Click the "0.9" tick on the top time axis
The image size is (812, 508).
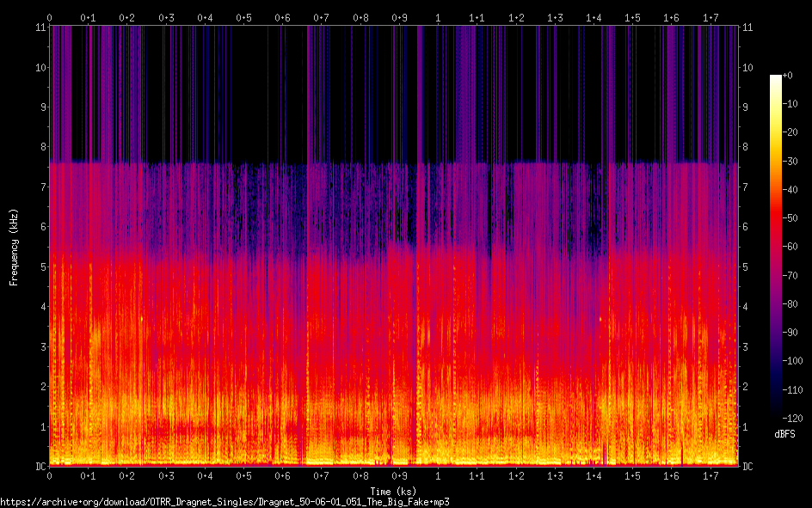(x=399, y=17)
